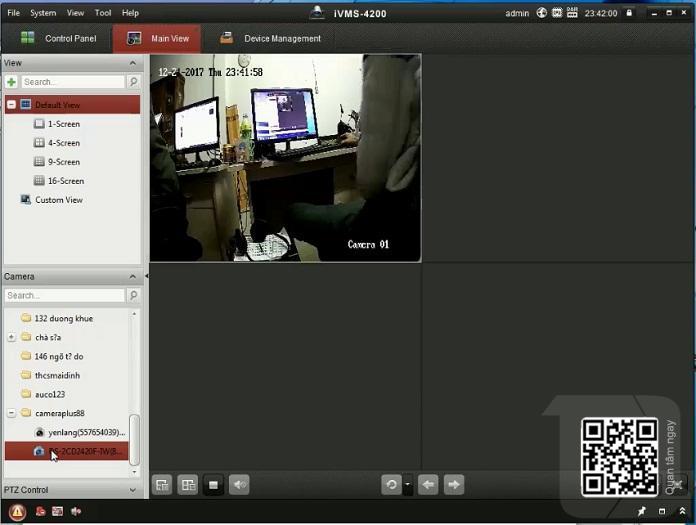Click the camera list scroll-down arrow
The image size is (696, 525).
click(134, 472)
